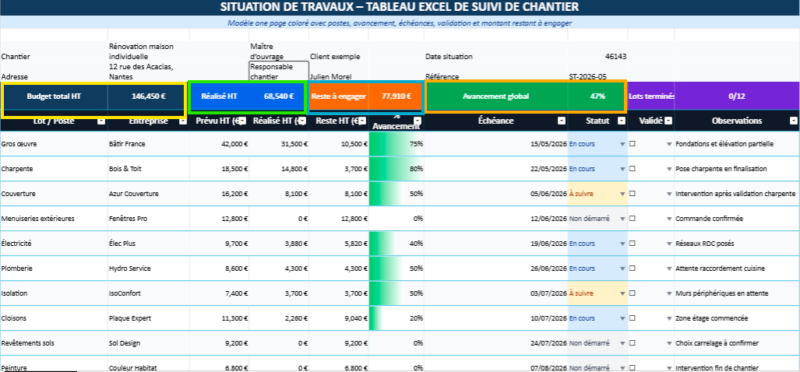This screenshot has width=800, height=372.
Task: Expand the status list for Menuiseries extérieures
Action: click(622, 218)
